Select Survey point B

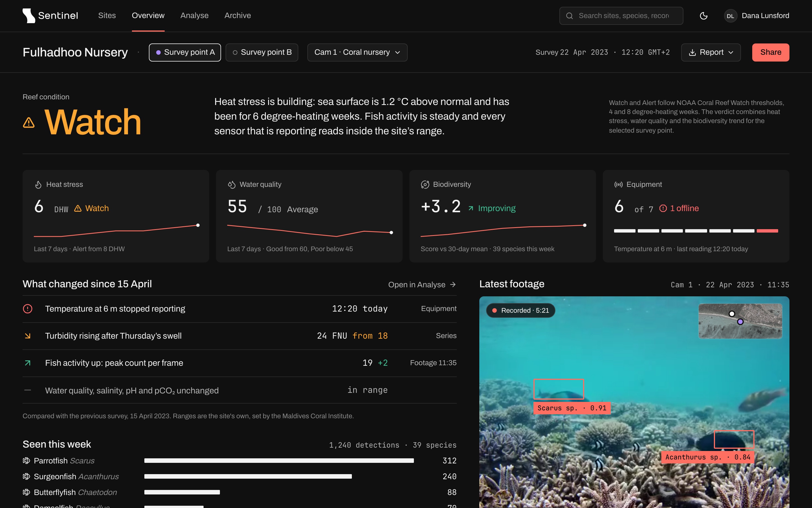[262, 52]
